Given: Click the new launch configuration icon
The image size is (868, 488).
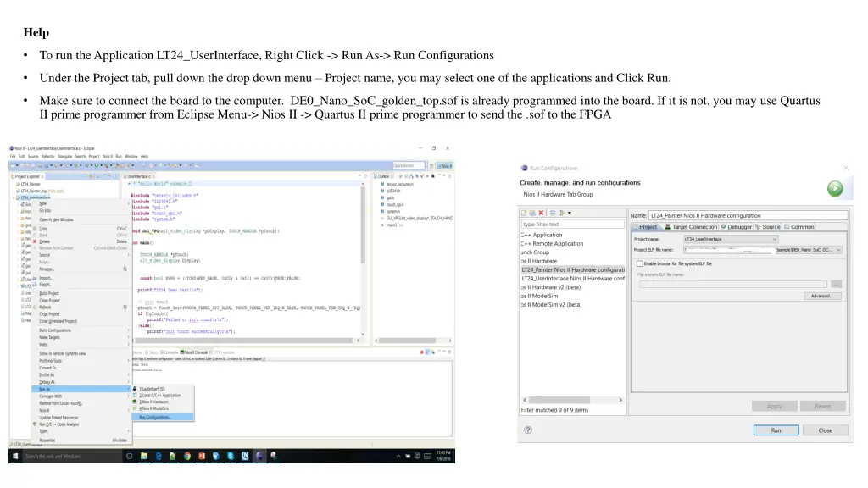Looking at the screenshot, I should 526,213.
